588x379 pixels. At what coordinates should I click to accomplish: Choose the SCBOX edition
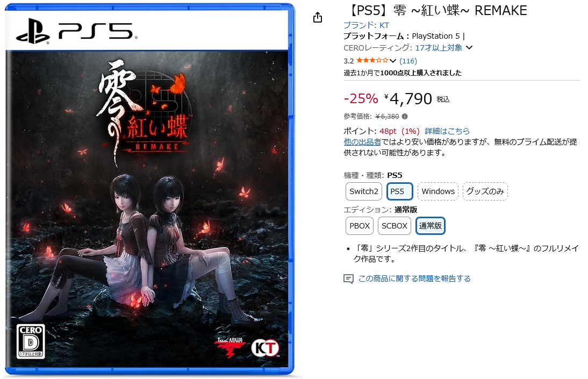tap(395, 226)
